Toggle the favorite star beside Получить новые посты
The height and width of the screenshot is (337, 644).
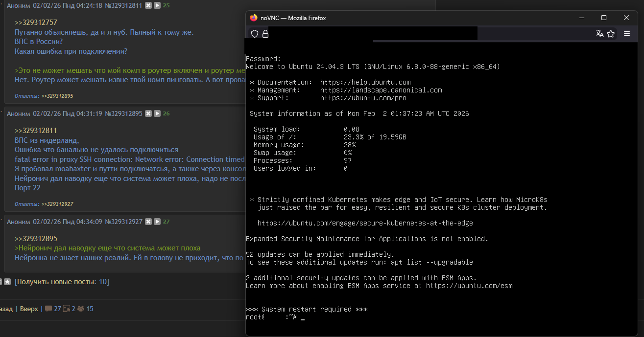[x=7, y=282]
